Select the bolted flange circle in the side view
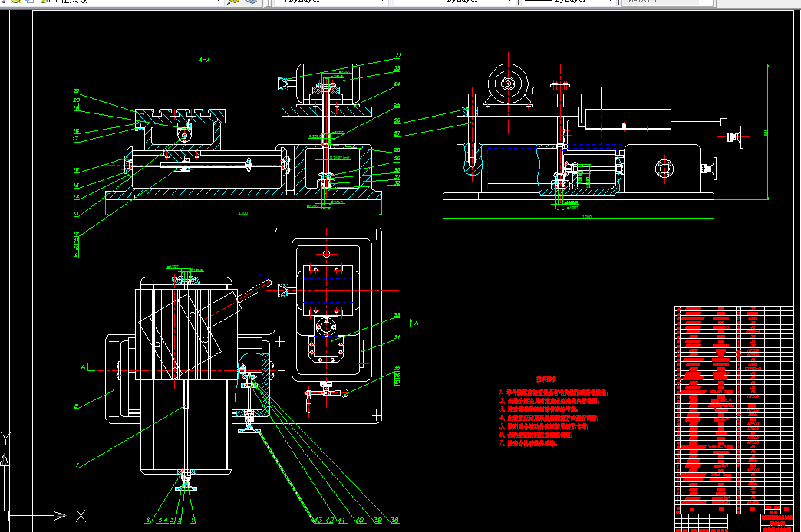This screenshot has width=801, height=532. [664, 169]
